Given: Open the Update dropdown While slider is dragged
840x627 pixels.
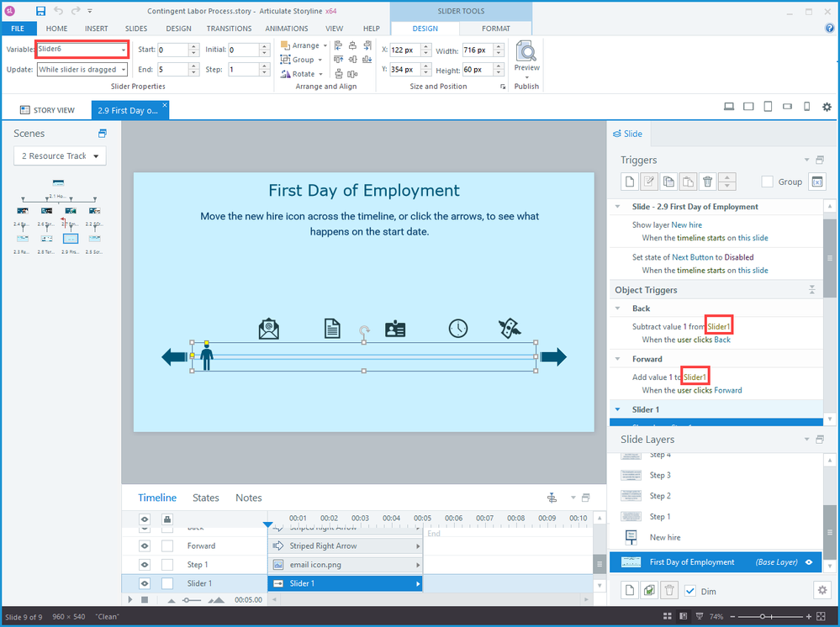Looking at the screenshot, I should tap(82, 70).
